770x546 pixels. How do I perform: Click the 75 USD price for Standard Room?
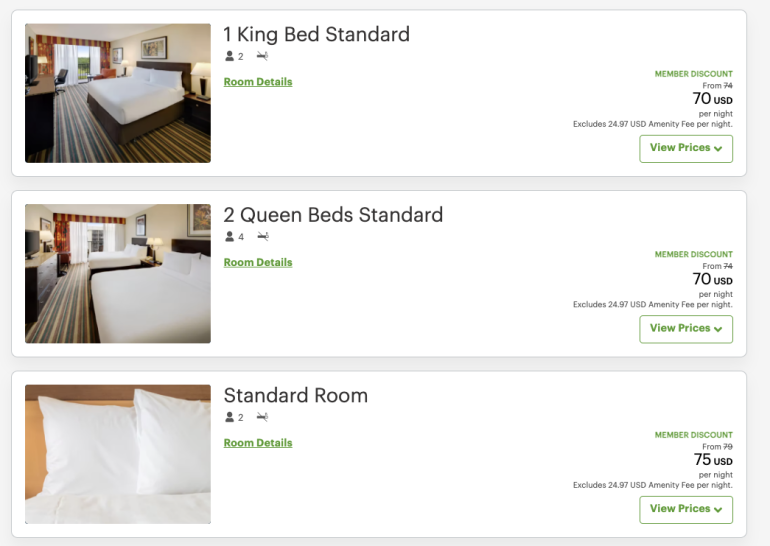[x=712, y=460]
